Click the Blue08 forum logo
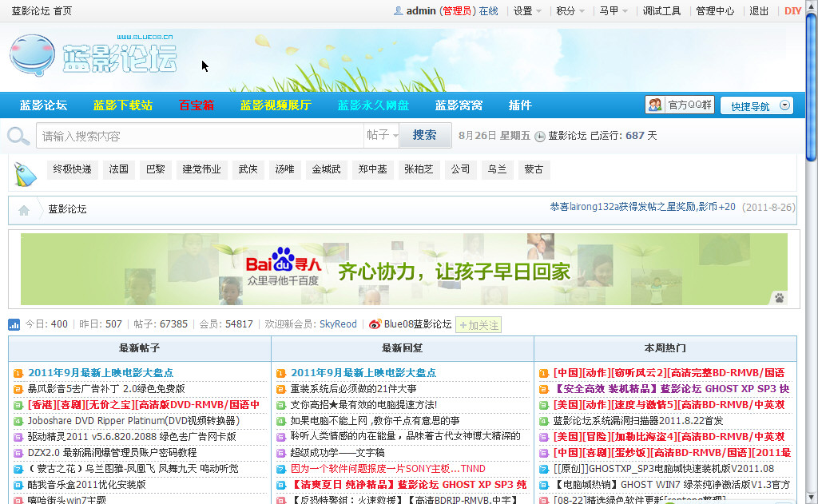The width and height of the screenshot is (818, 504). 92,57
